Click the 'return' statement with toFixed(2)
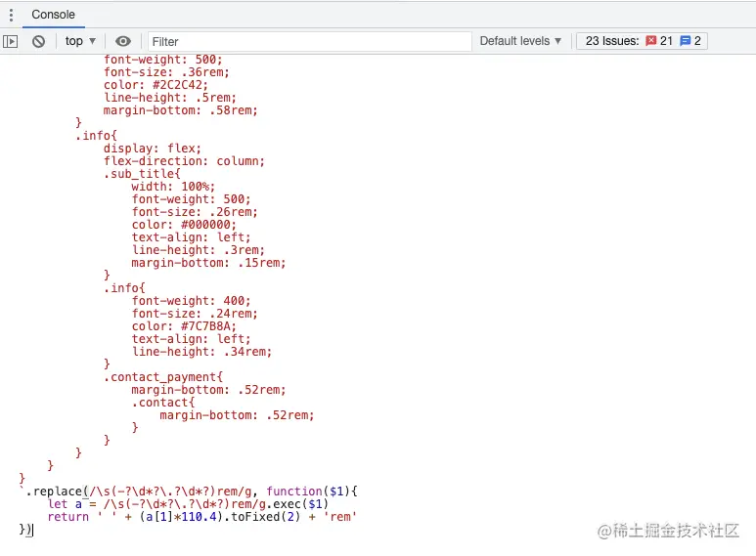 tap(202, 517)
